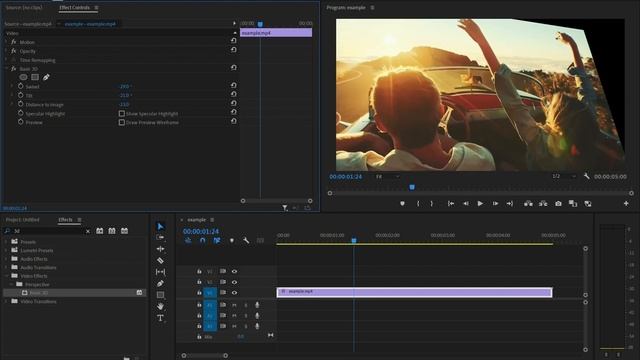This screenshot has width=640, height=360.
Task: Select the Type tool
Action: point(160,318)
